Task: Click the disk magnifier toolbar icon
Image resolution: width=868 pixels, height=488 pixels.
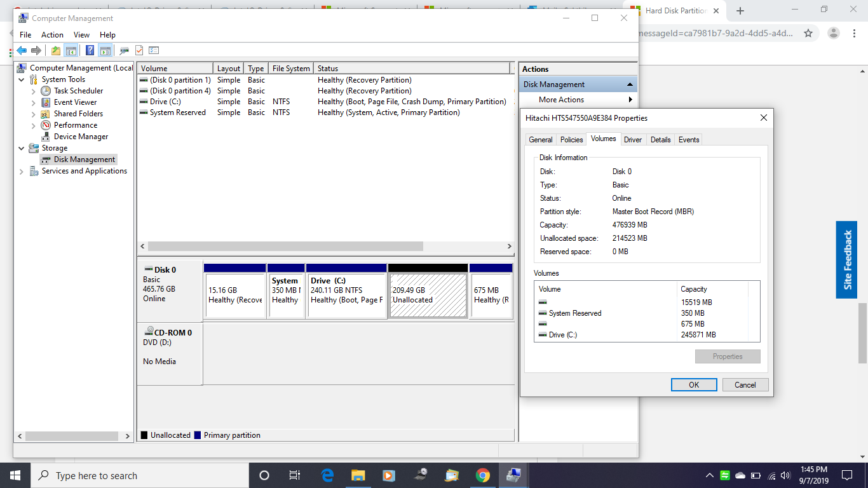Action: click(x=125, y=51)
